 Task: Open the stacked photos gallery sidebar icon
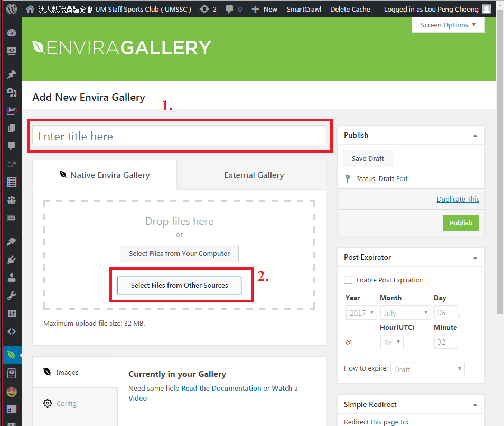pos(12,111)
